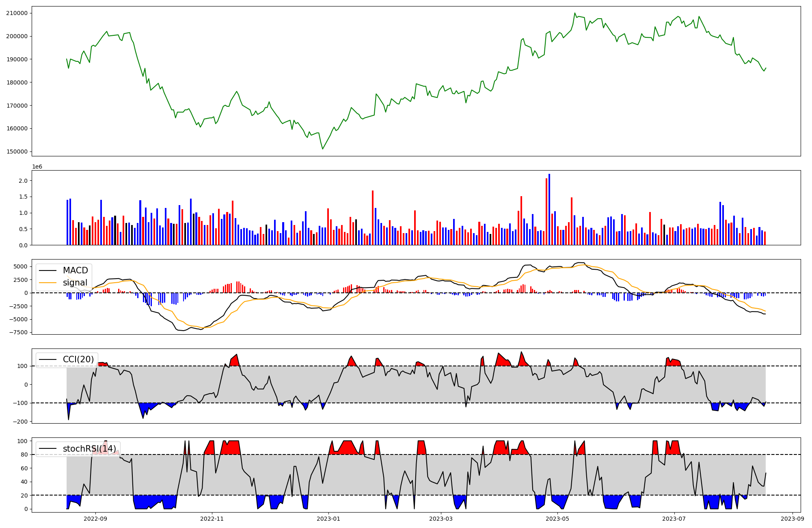
Task: Click the 2023-07 x-axis date label
Action: click(674, 519)
